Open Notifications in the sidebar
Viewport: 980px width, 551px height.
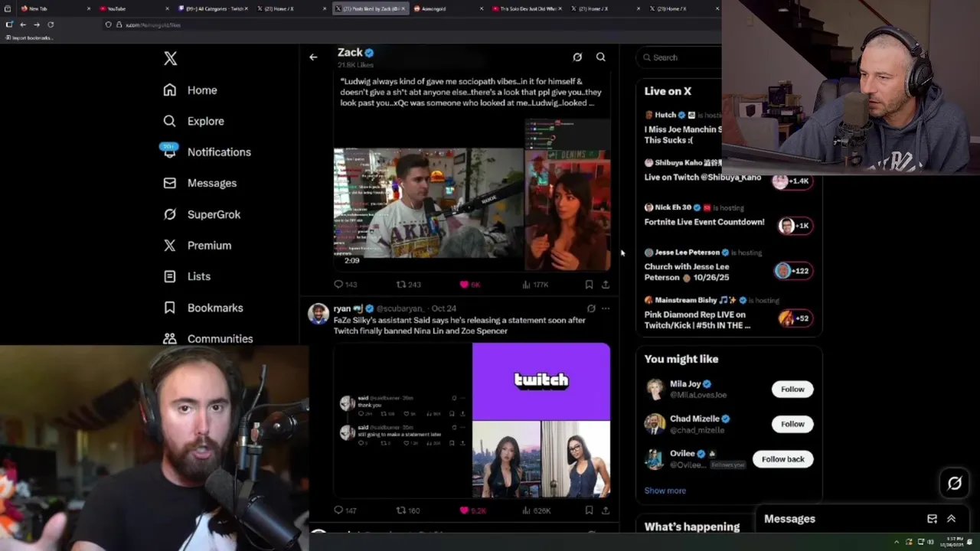click(207, 152)
